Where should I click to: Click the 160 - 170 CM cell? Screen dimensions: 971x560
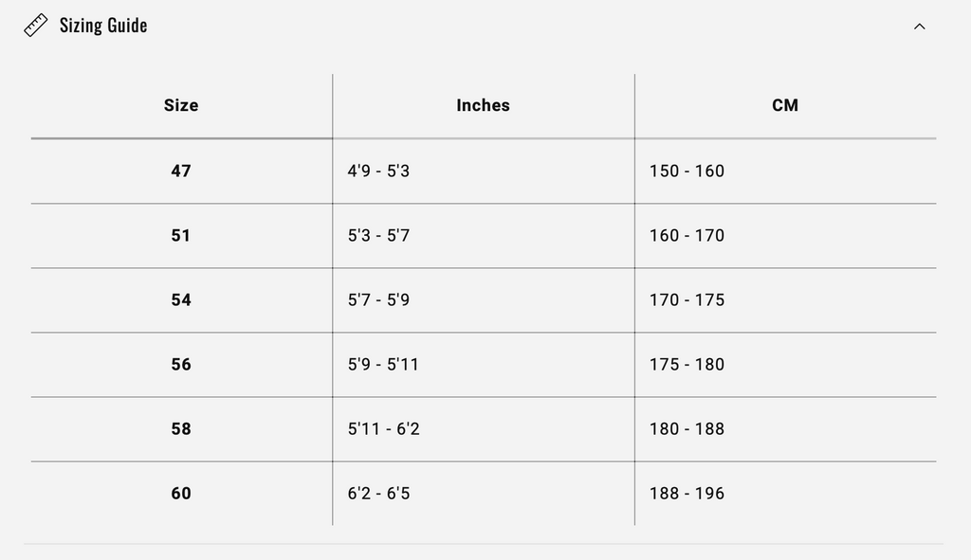[x=687, y=236]
